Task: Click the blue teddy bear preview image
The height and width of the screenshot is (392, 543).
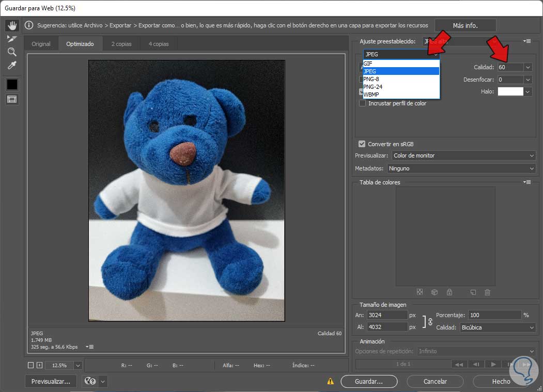Action: pos(187,191)
